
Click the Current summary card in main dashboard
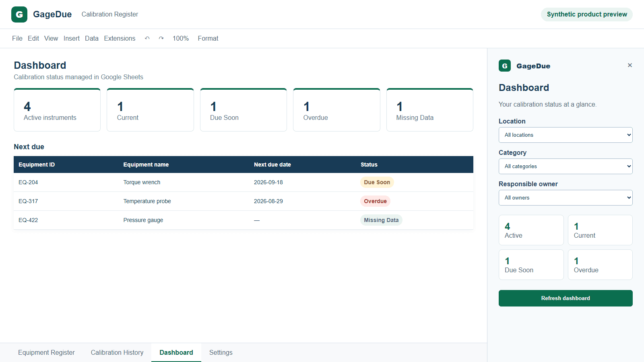[x=150, y=110]
